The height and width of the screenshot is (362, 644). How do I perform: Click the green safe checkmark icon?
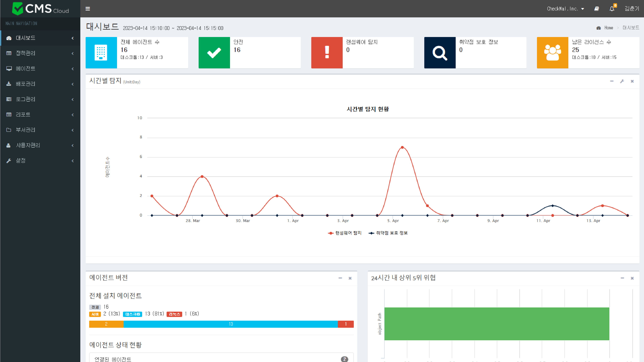click(214, 52)
